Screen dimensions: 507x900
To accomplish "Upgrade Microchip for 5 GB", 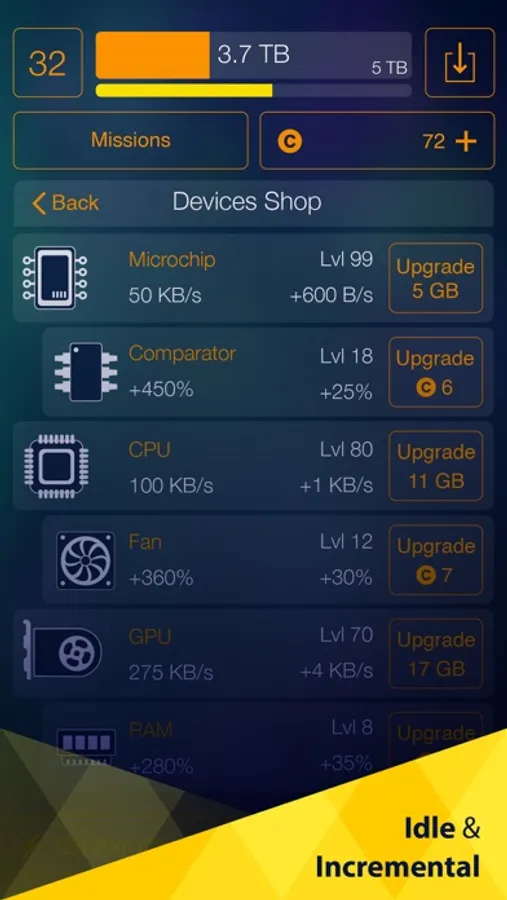I will pos(435,278).
